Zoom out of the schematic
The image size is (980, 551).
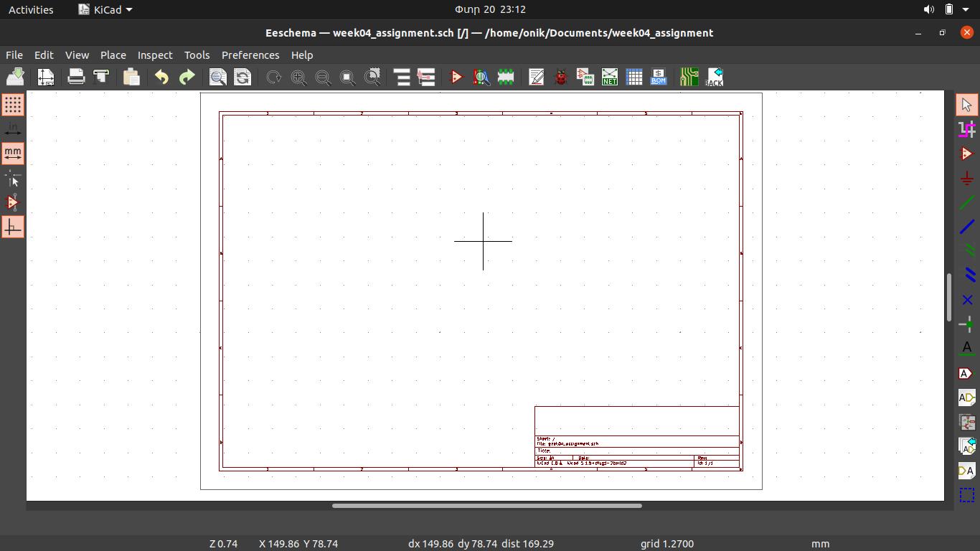click(x=323, y=77)
